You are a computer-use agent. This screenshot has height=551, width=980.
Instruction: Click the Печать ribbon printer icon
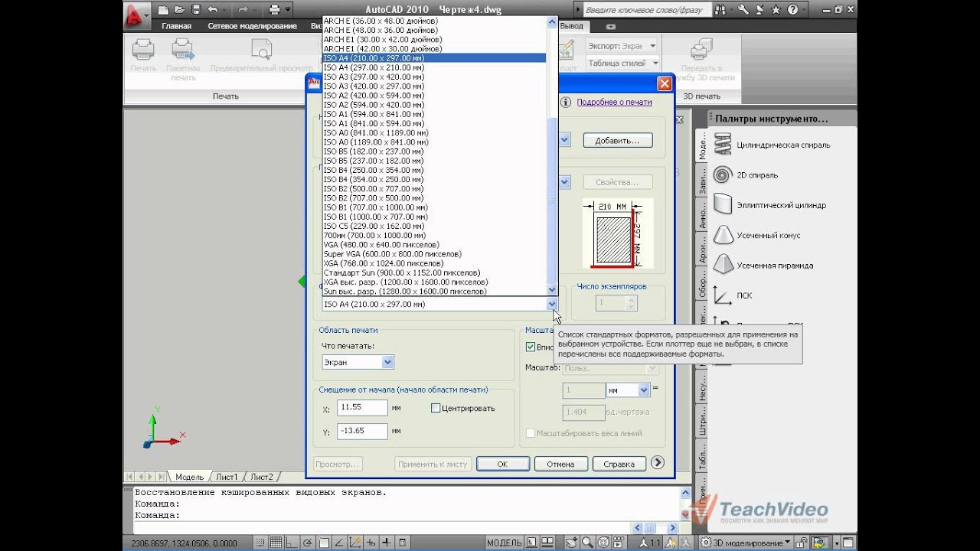tap(143, 50)
